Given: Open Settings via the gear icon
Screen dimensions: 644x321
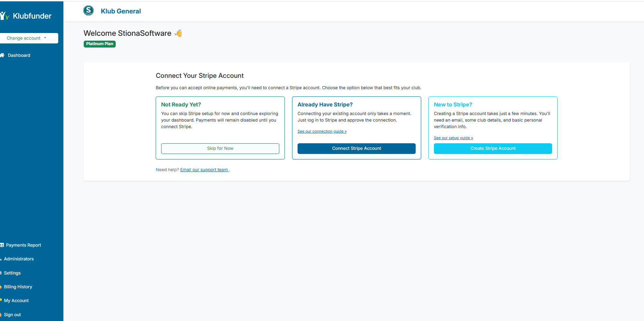Looking at the screenshot, I should tap(1, 273).
